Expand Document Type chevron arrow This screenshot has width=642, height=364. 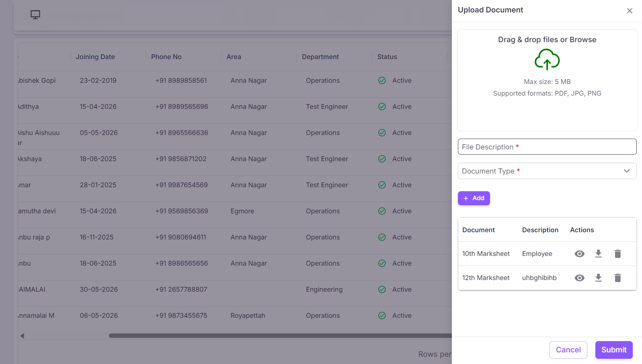point(627,171)
